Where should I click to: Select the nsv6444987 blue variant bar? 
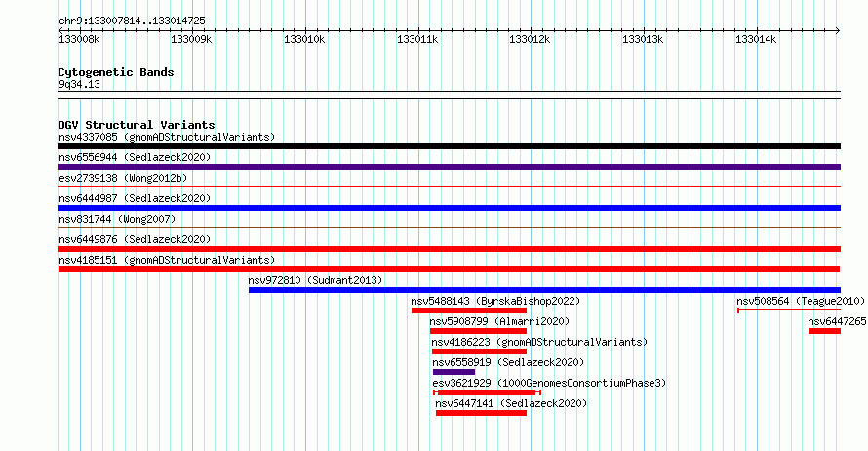pos(449,208)
